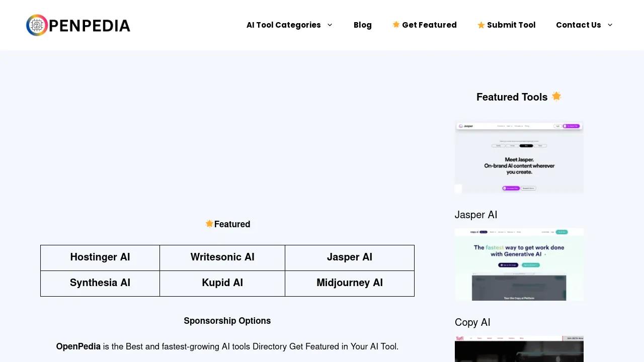644x362 pixels.
Task: Click the star icon beside Get Featured
Action: [x=396, y=25]
